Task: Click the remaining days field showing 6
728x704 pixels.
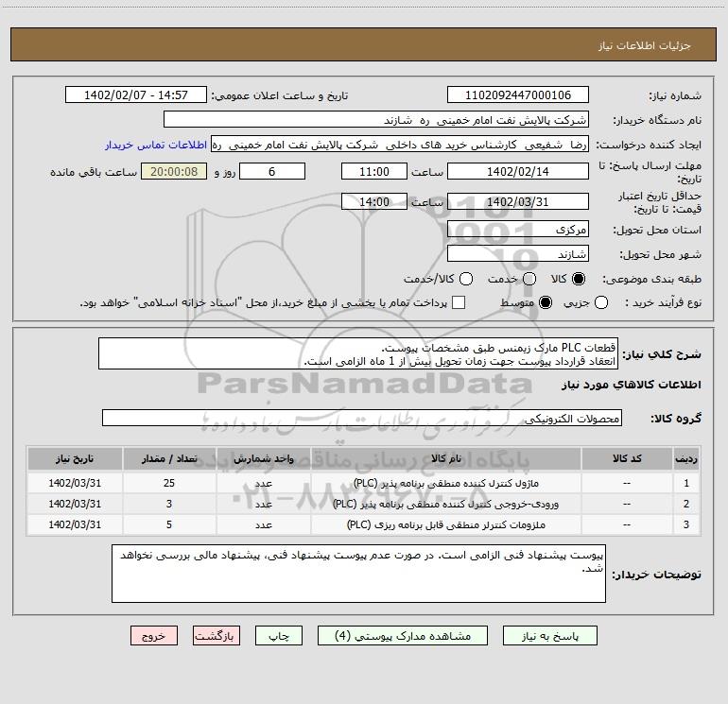Action: point(272,171)
